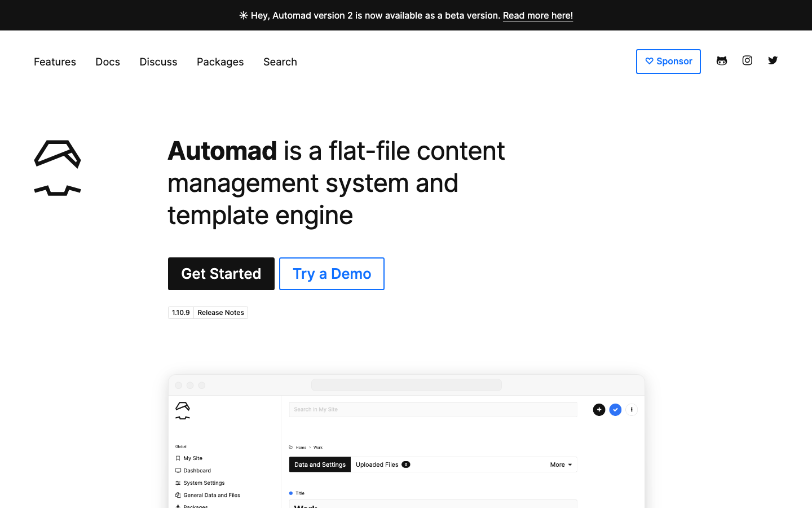This screenshot has width=812, height=508.
Task: Open the Instagram icon link
Action: pyautogui.click(x=747, y=60)
